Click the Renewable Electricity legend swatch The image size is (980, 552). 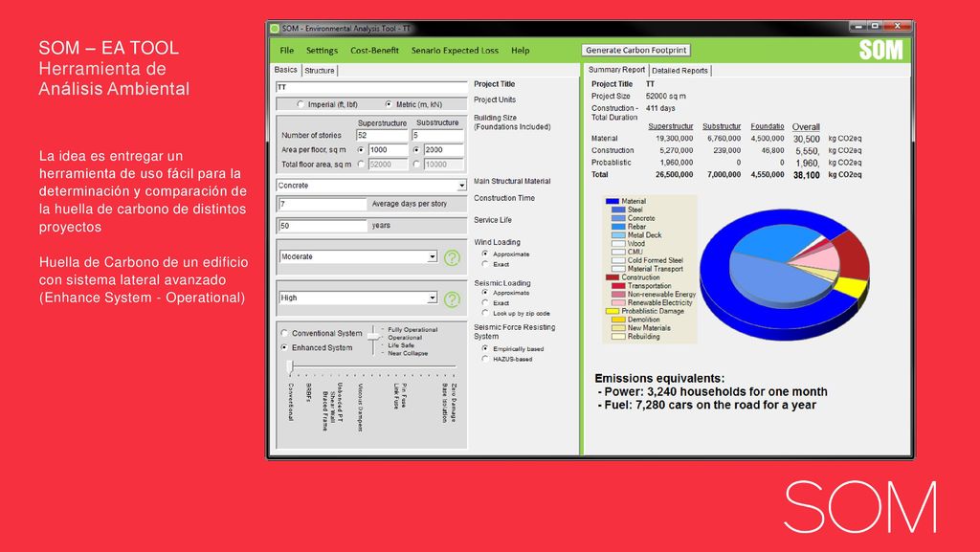[x=618, y=303]
